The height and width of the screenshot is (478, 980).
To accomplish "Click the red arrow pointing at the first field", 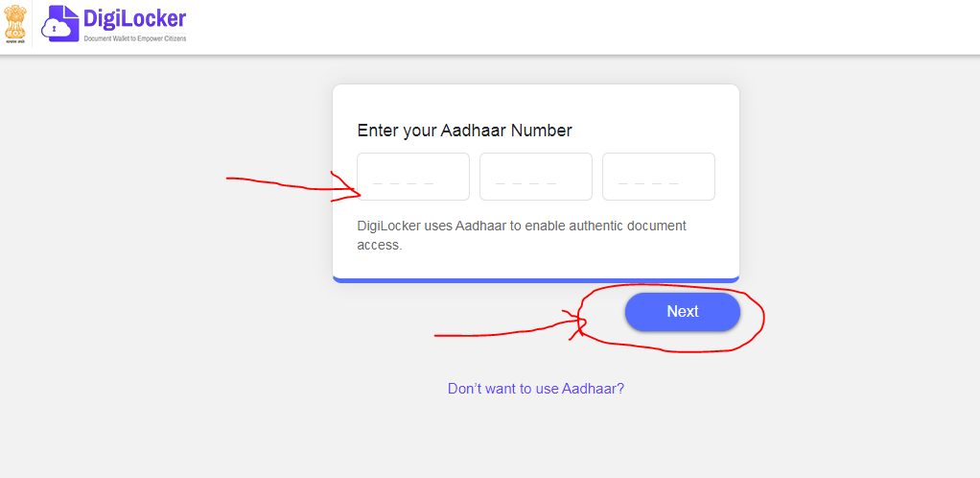I will pyautogui.click(x=288, y=183).
